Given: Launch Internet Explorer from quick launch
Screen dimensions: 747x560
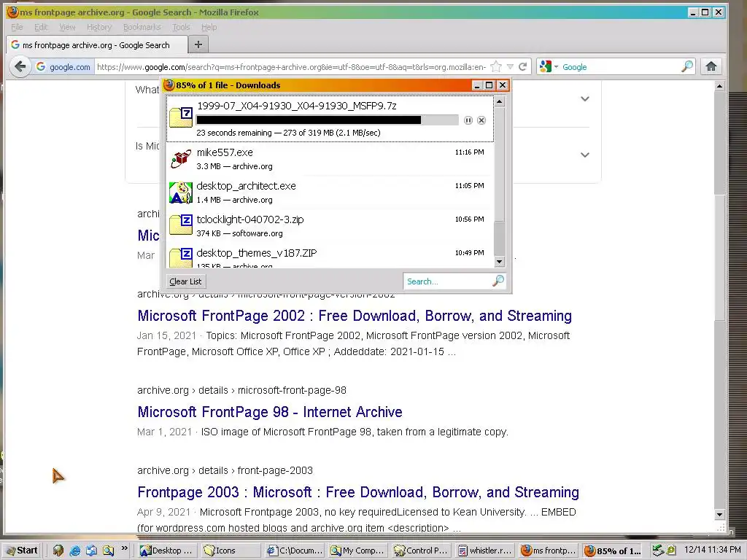Looking at the screenshot, I should point(75,551).
